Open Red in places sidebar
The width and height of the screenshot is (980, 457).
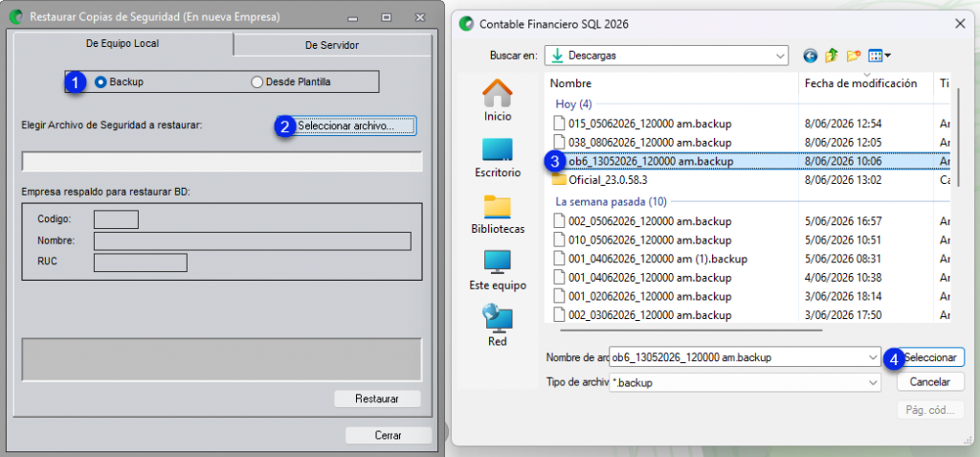(498, 326)
